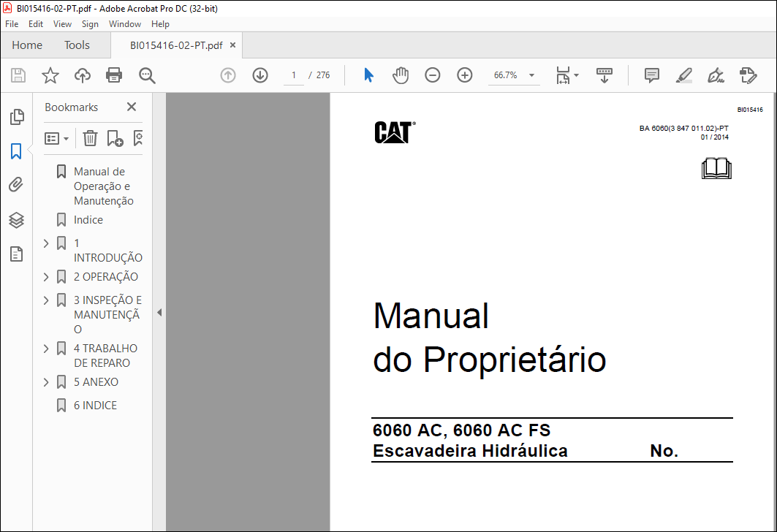The height and width of the screenshot is (532, 777).
Task: Open the Find text magnifier tool
Action: 147,75
